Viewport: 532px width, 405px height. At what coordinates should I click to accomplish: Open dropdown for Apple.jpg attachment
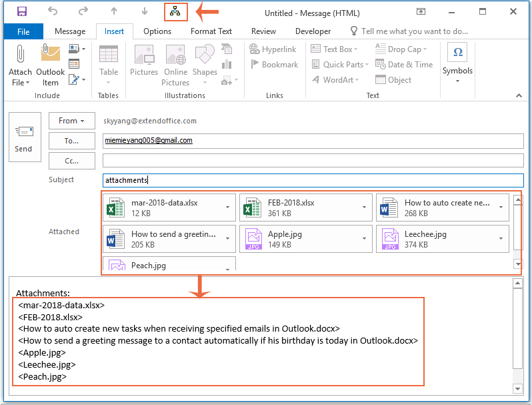click(365, 239)
